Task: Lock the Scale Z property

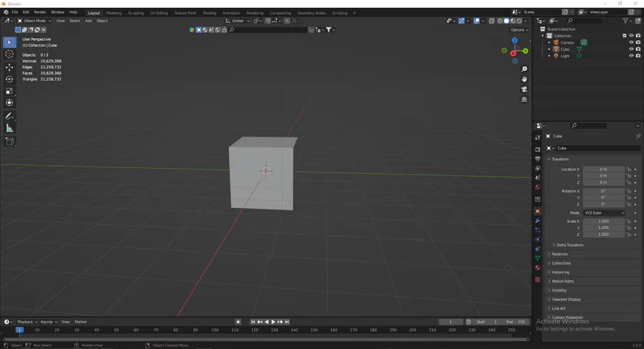Action: [x=628, y=235]
